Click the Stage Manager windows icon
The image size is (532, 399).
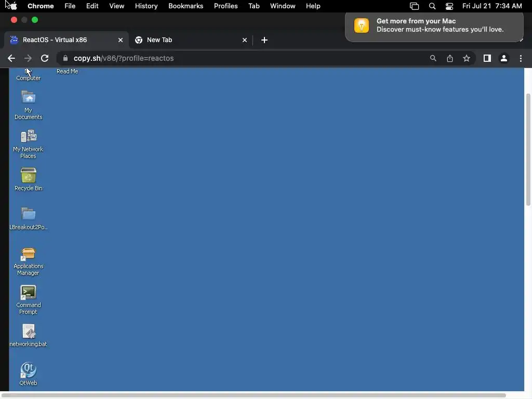point(414,6)
